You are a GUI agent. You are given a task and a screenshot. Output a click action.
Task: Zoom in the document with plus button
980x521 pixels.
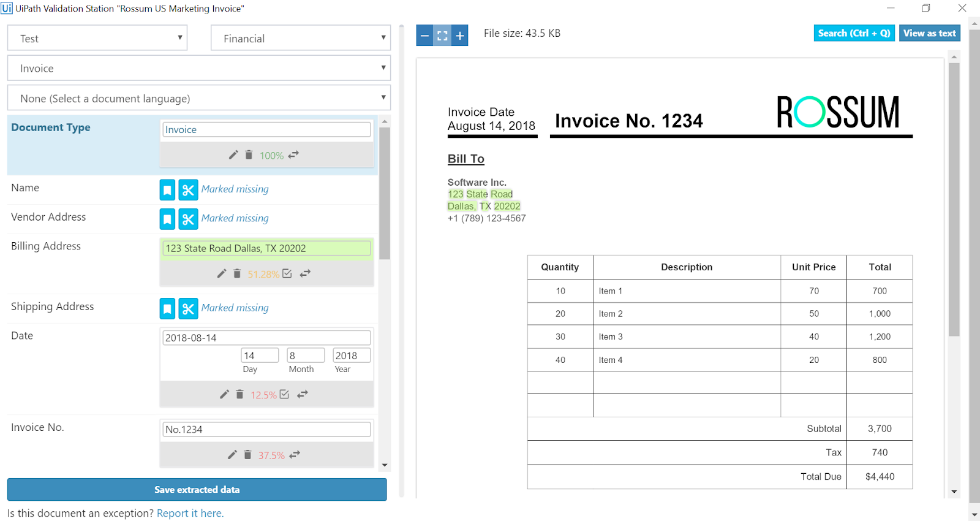click(460, 36)
